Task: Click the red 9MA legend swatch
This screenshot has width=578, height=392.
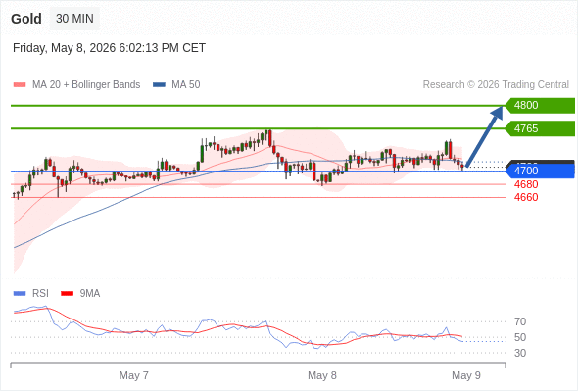Action: point(67,294)
